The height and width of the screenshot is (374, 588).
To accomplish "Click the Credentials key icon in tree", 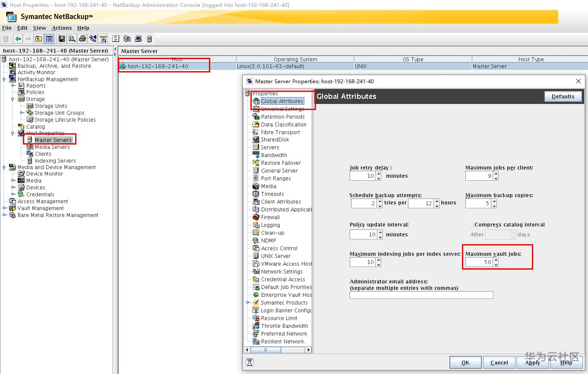I will coord(21,195).
